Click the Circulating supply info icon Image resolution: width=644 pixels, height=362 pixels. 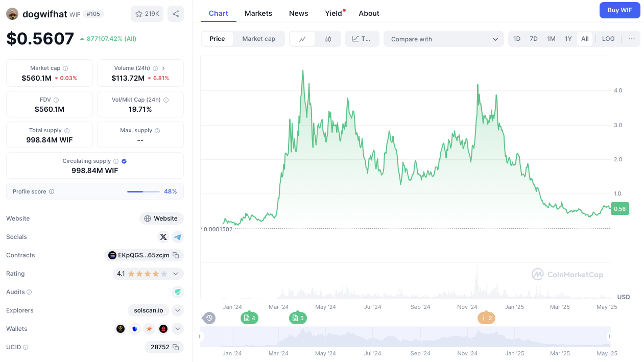pos(116,161)
